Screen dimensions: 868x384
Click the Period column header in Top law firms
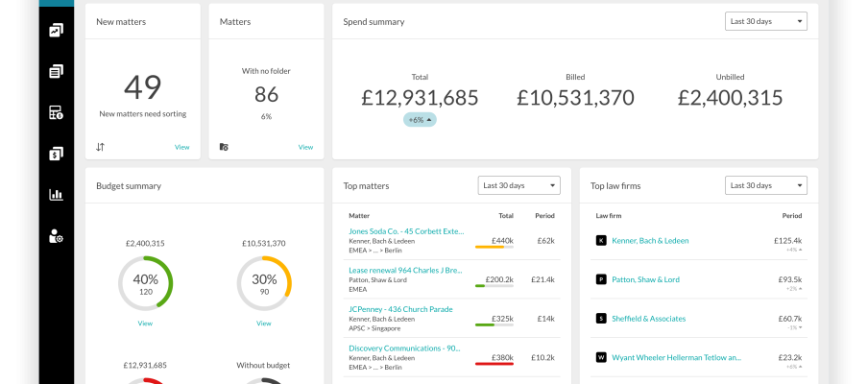pos(791,216)
